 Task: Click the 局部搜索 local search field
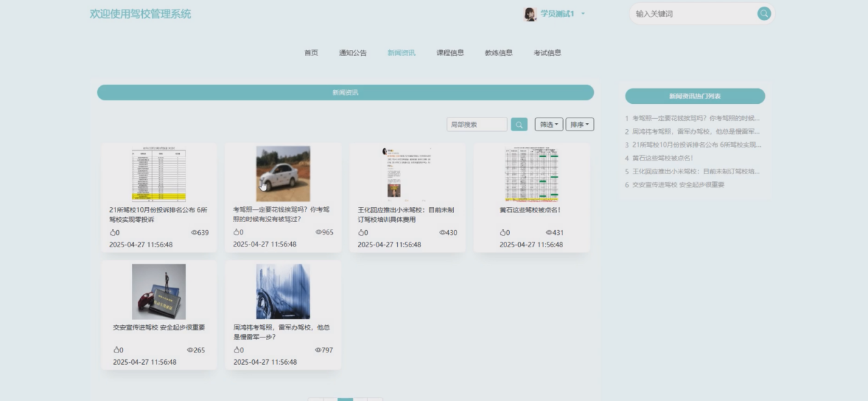pos(477,124)
